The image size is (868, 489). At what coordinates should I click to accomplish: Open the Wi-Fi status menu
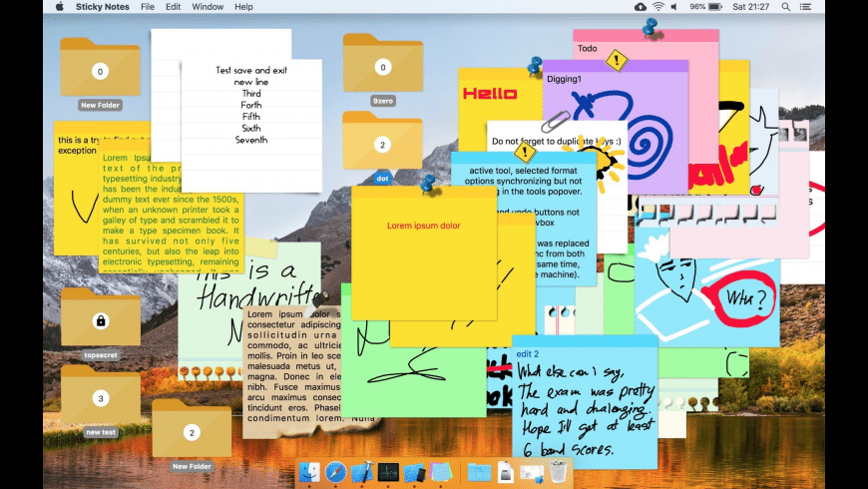658,7
